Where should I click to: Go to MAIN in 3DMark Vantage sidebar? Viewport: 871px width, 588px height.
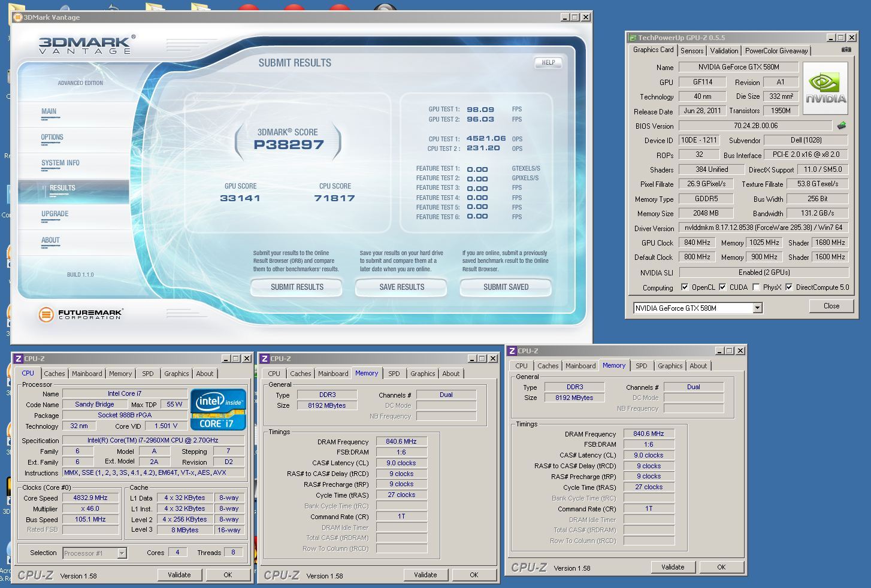pos(49,111)
